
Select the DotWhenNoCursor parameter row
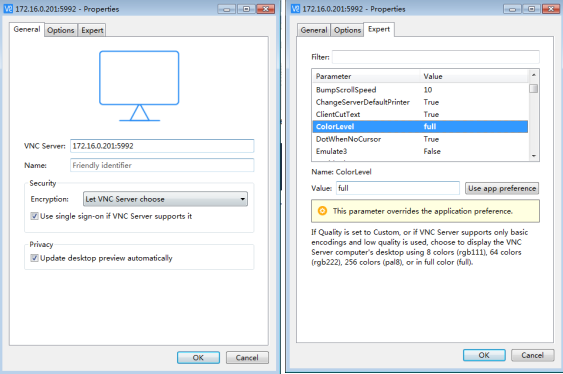point(420,139)
